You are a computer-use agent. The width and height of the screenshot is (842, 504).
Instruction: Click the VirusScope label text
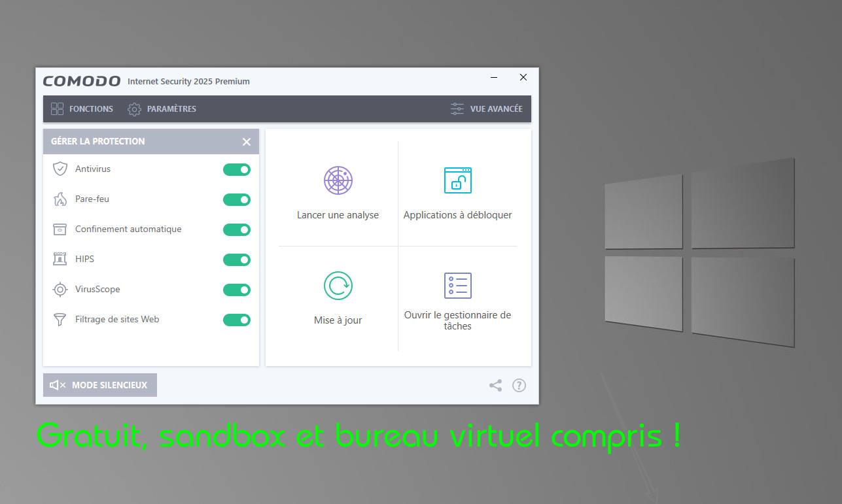pyautogui.click(x=97, y=289)
